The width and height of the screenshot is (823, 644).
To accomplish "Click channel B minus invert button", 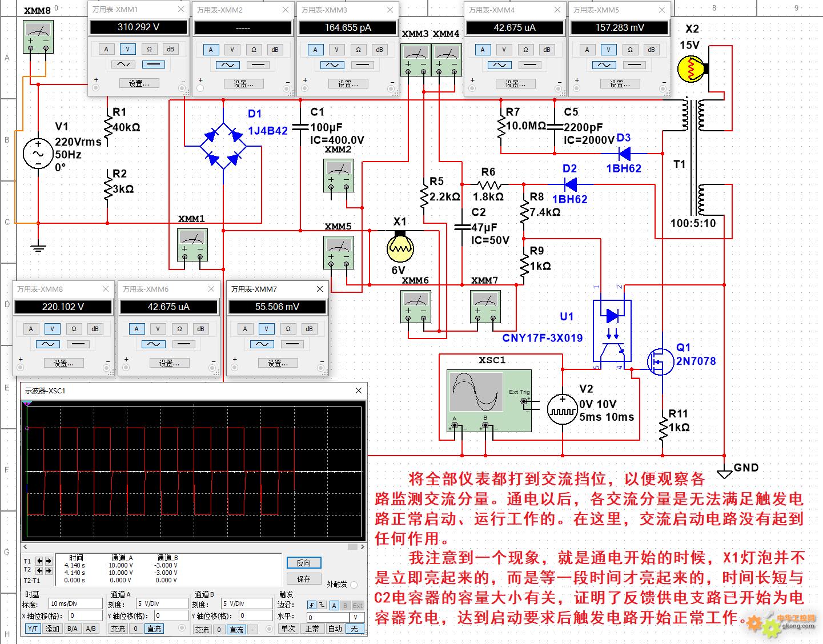I will click(252, 629).
